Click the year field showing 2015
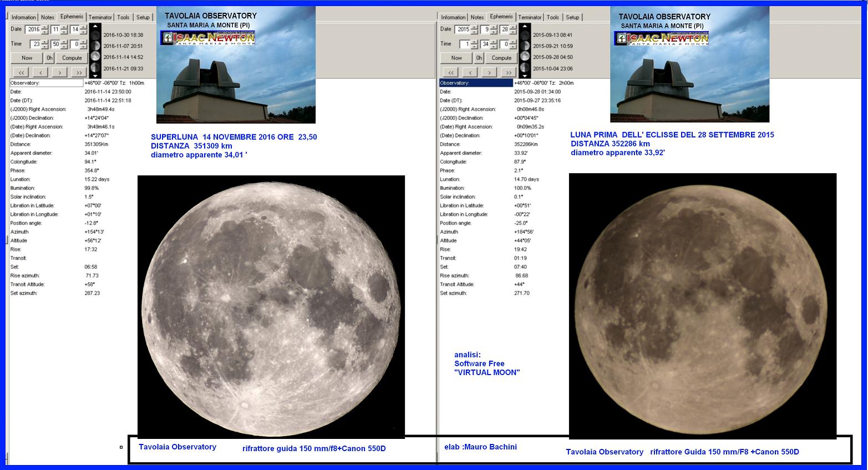This screenshot has height=470, width=868. [x=463, y=29]
